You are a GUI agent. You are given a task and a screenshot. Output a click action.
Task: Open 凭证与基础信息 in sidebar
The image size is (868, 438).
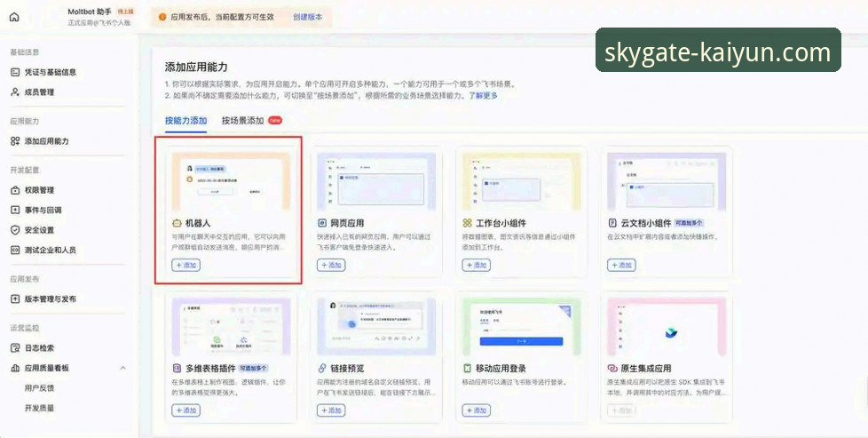[x=43, y=72]
